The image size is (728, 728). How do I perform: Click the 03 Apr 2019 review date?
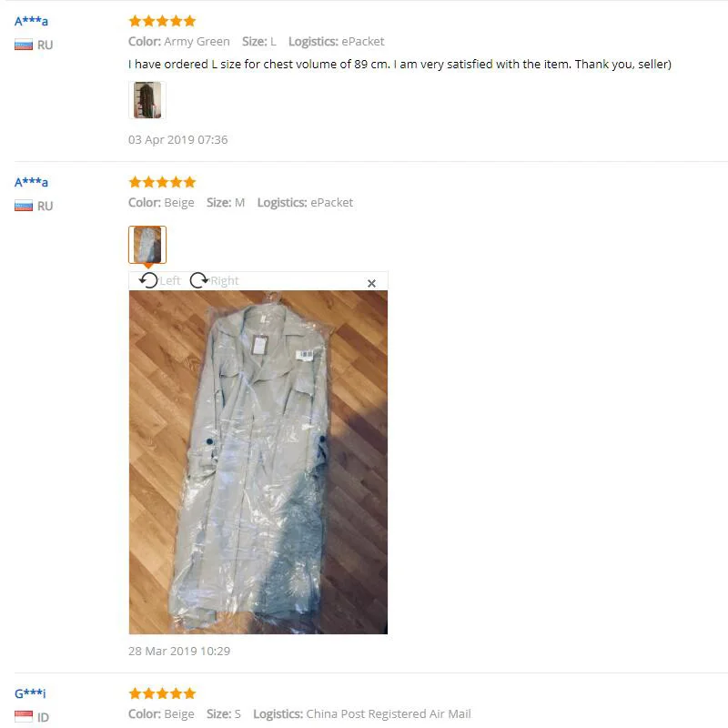177,140
